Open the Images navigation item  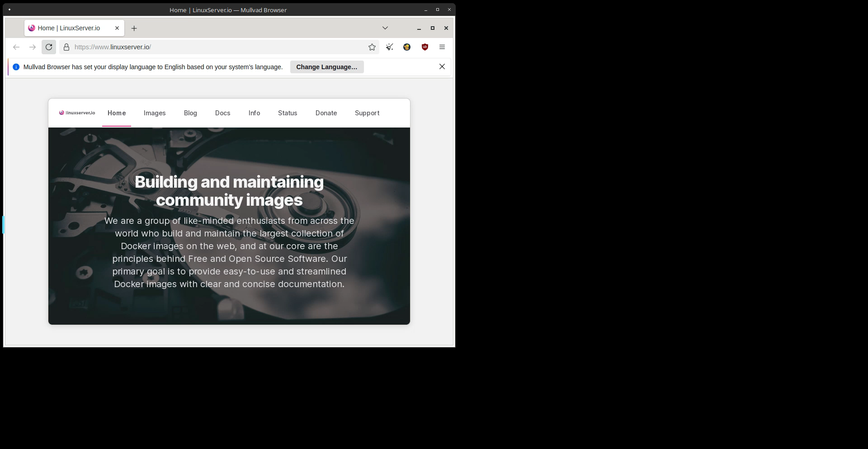(155, 113)
